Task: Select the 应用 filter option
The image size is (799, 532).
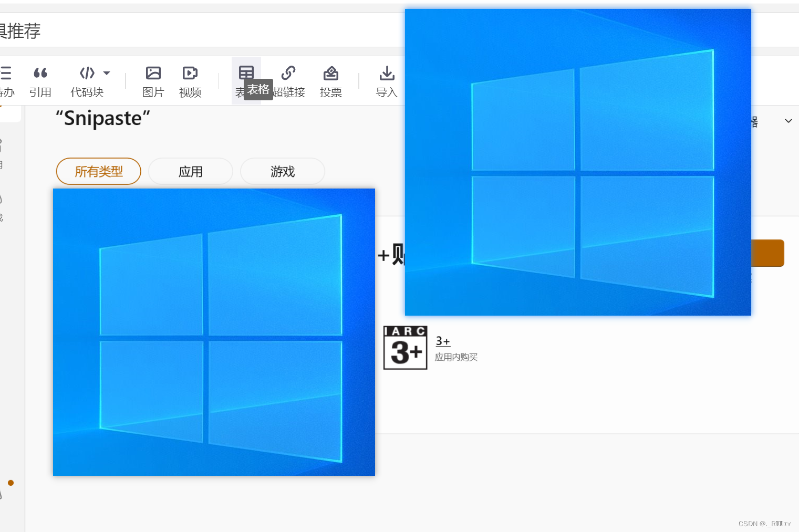Action: 190,171
